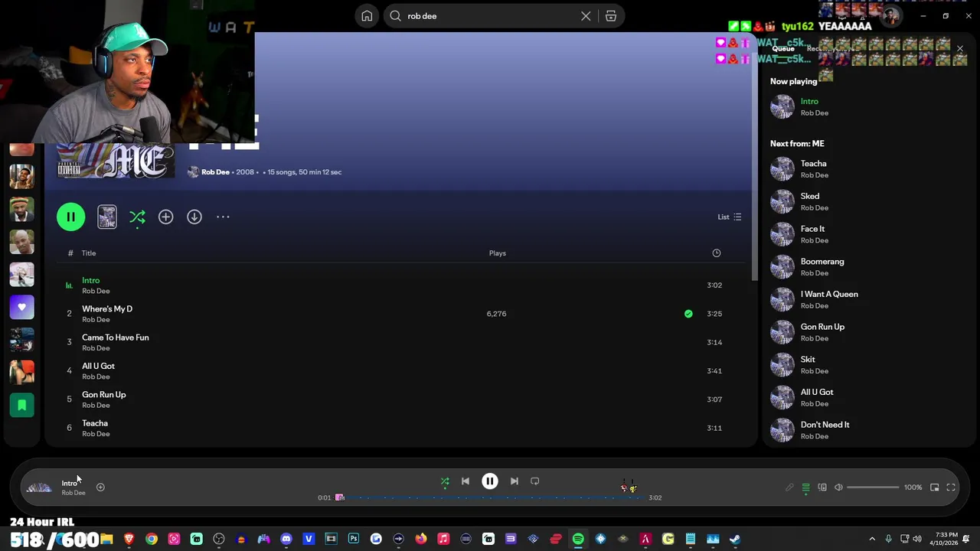Select 'Gon Run Up' in the tracklist
The image size is (980, 551).
(x=104, y=395)
